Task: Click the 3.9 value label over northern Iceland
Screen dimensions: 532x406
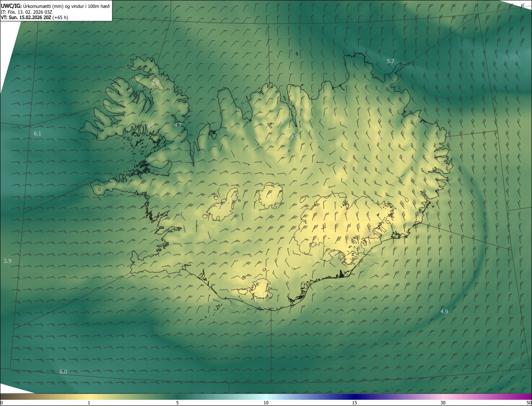Action: click(294, 136)
